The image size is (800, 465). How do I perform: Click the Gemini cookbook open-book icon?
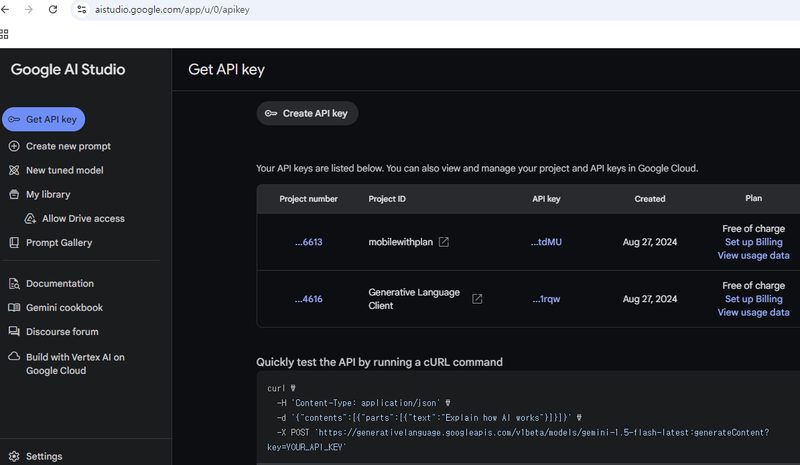(x=14, y=307)
